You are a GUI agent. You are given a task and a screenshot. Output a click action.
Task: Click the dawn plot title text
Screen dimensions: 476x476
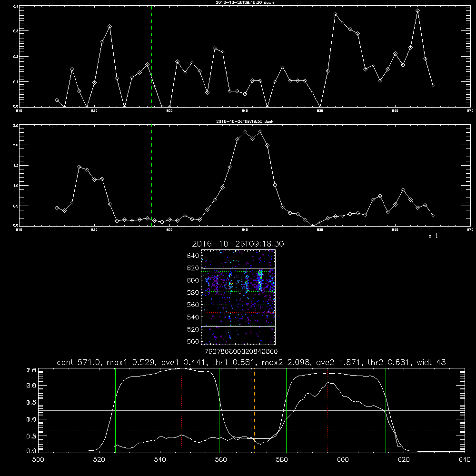pyautogui.click(x=245, y=2)
